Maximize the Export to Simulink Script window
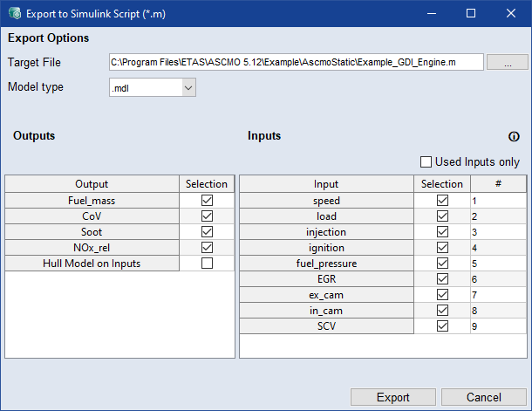532x411 pixels. (x=470, y=13)
